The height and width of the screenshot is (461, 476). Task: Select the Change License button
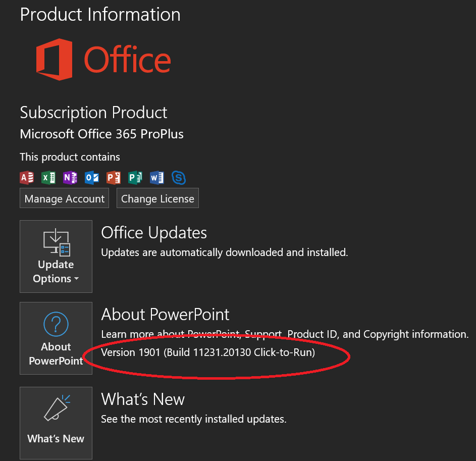(x=157, y=198)
